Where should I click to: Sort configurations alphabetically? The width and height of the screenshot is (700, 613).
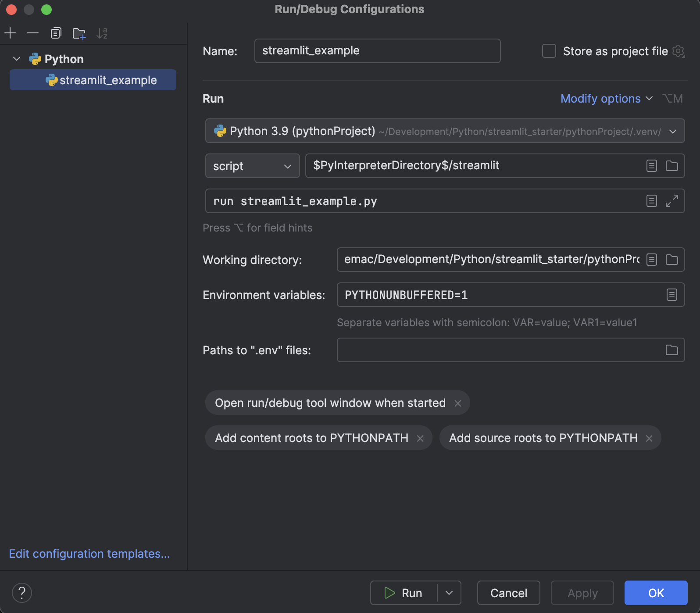click(102, 33)
